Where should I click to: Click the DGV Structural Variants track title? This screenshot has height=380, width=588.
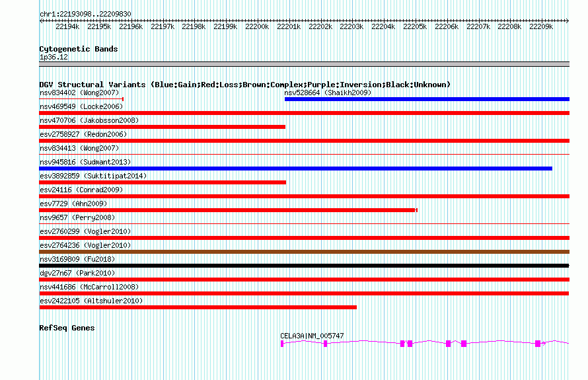coord(244,85)
